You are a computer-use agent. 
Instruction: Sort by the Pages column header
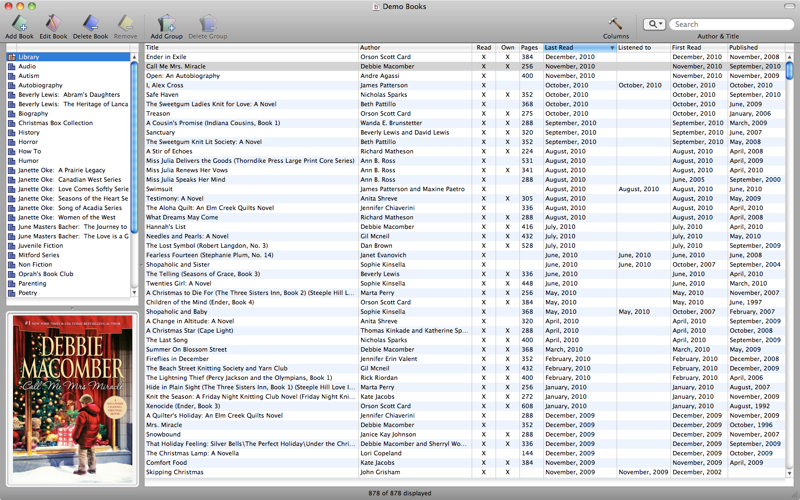click(529, 47)
